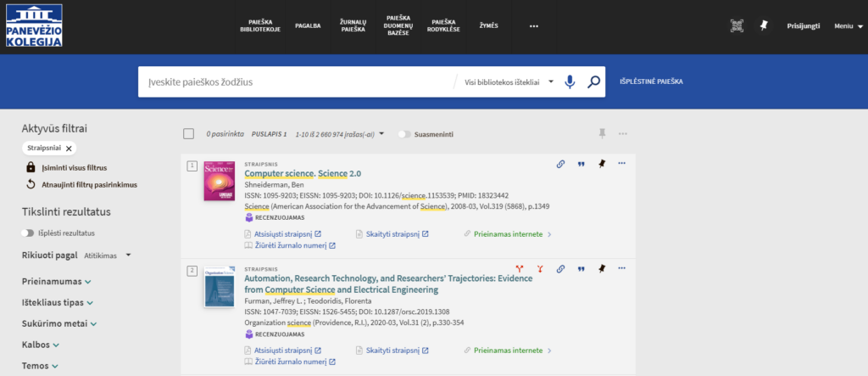Image resolution: width=868 pixels, height=376 pixels.
Task: Click the voice search microphone icon
Action: pos(570,82)
